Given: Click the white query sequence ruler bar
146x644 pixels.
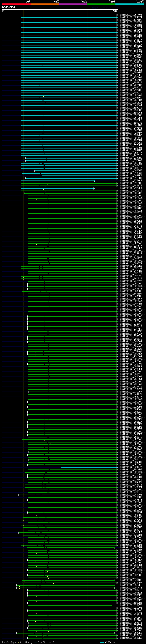Looking at the screenshot, I should [x=60, y=9].
